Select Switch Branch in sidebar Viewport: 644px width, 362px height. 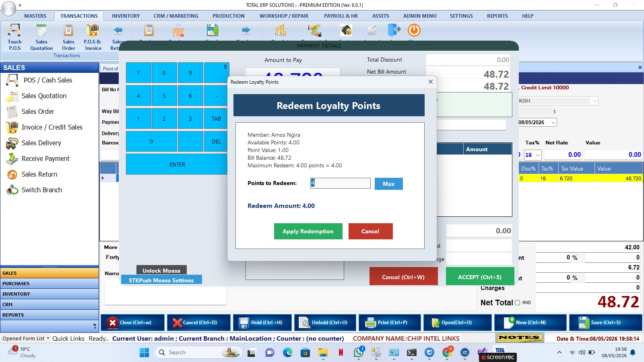42,190
